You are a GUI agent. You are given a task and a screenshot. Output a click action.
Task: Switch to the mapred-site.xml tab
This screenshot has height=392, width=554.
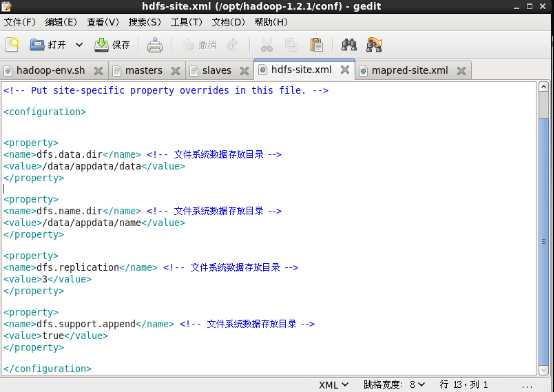409,70
